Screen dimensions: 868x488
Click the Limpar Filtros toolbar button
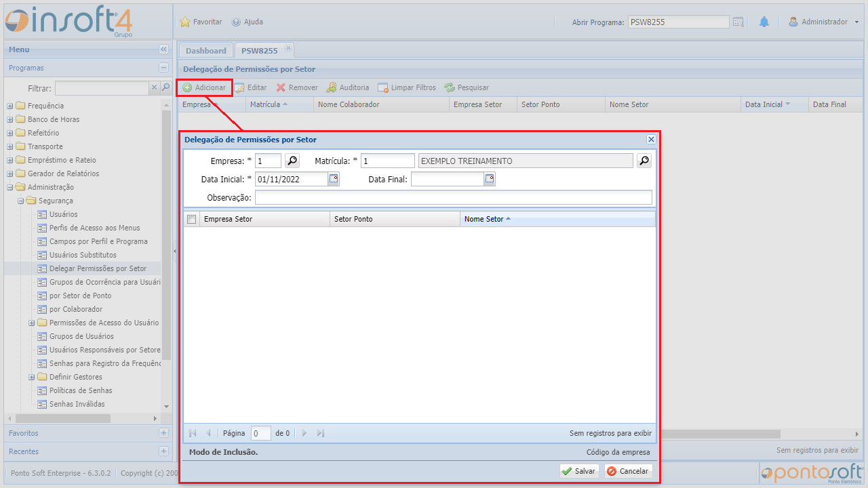click(406, 87)
